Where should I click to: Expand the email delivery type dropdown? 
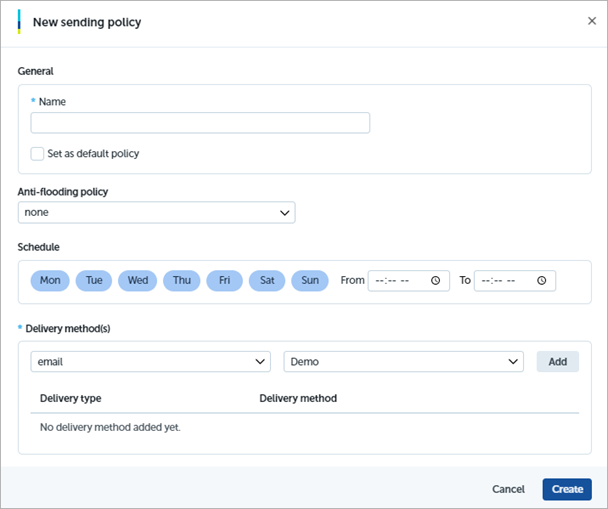tap(150, 361)
